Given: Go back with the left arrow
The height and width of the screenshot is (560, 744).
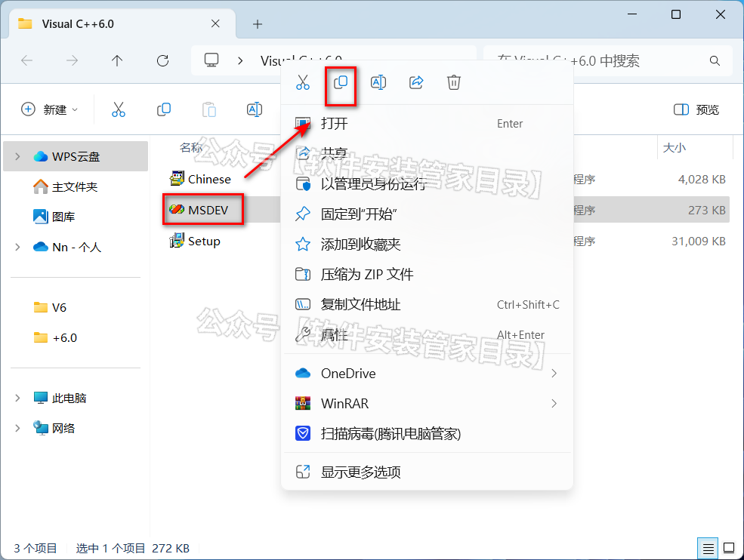Looking at the screenshot, I should point(27,60).
